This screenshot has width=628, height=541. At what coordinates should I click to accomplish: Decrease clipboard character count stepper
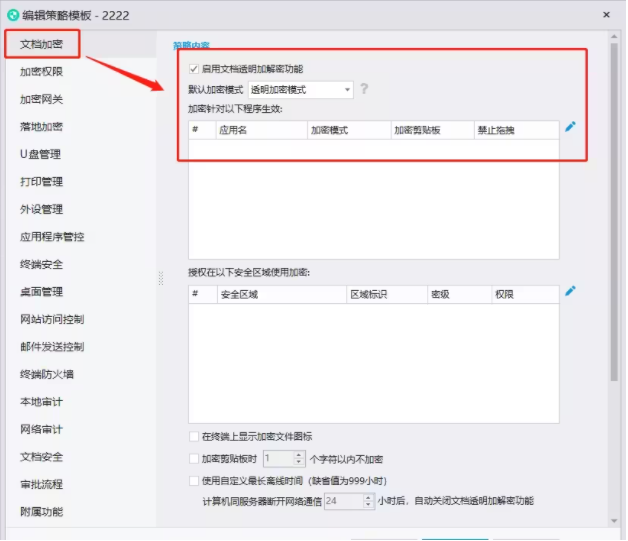pyautogui.click(x=299, y=462)
